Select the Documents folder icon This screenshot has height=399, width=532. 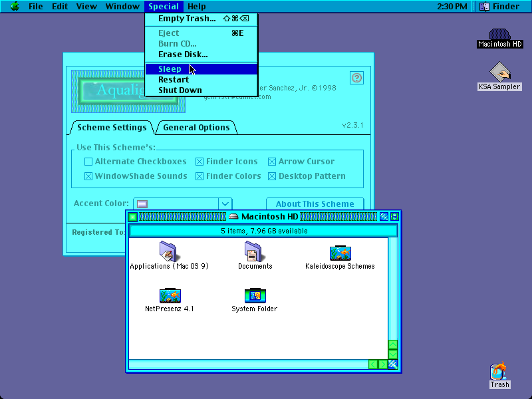coord(253,251)
